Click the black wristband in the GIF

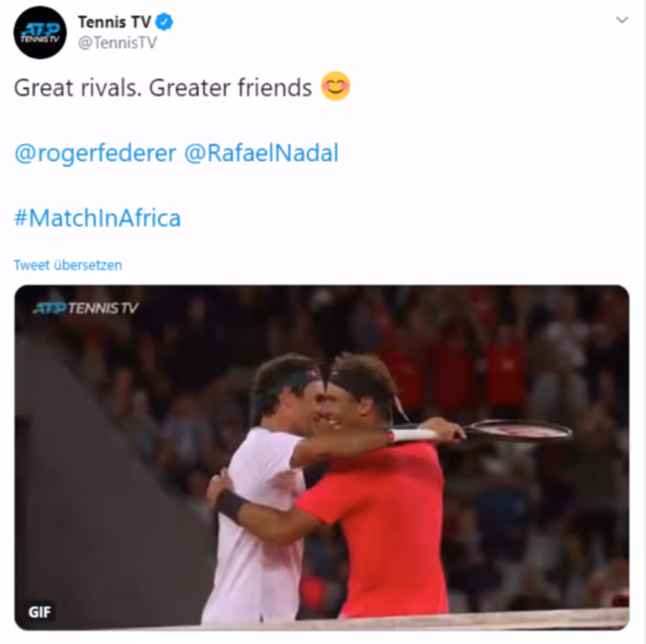pos(230,506)
